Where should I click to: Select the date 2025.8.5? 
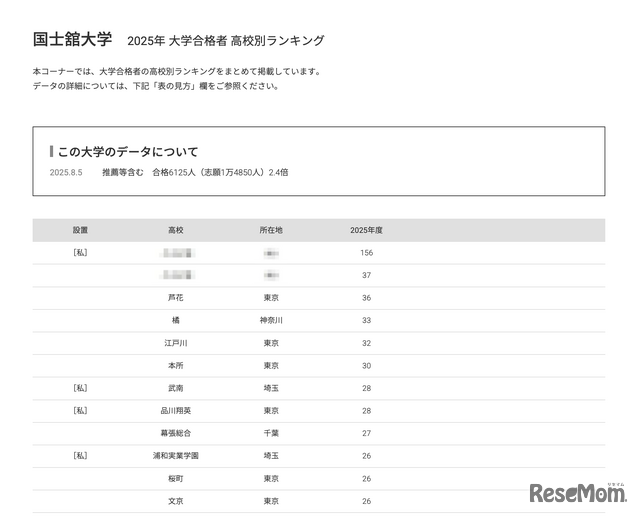click(66, 173)
